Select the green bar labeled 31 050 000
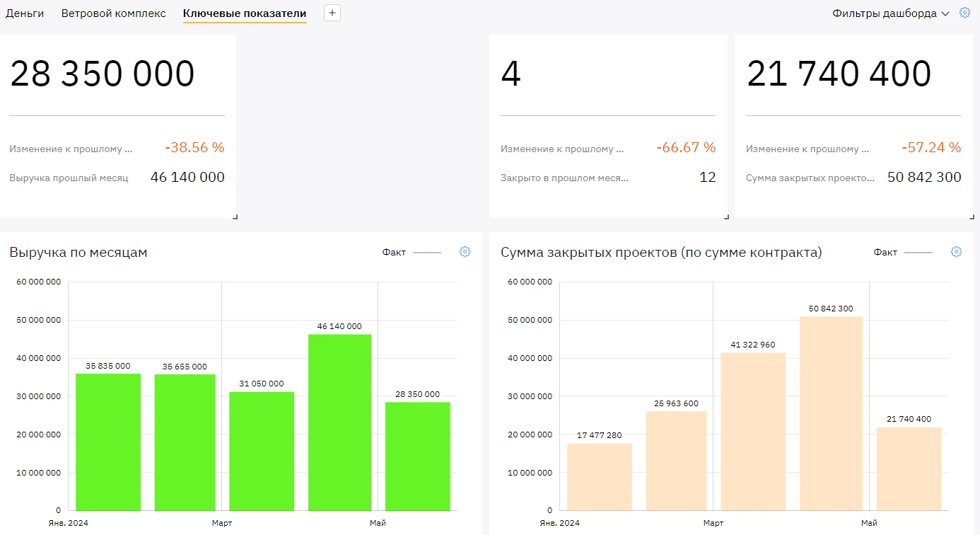The width and height of the screenshot is (980, 535). click(x=262, y=451)
